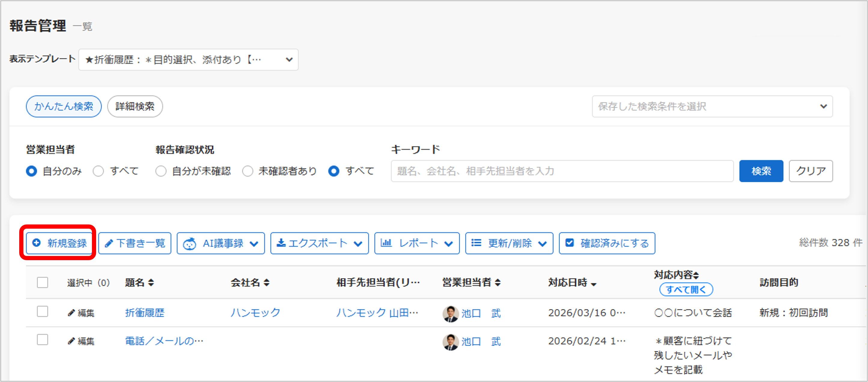Open the 表示テンプレート dropdown
Screen dimensions: 868x382
[188, 60]
